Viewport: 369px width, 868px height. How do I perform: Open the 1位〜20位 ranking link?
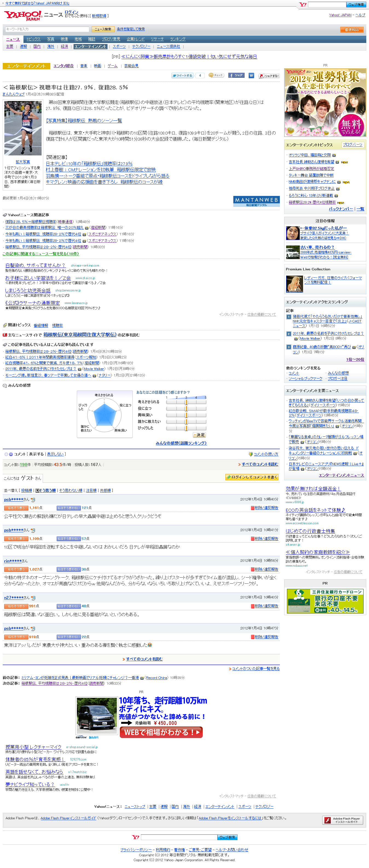tap(355, 360)
